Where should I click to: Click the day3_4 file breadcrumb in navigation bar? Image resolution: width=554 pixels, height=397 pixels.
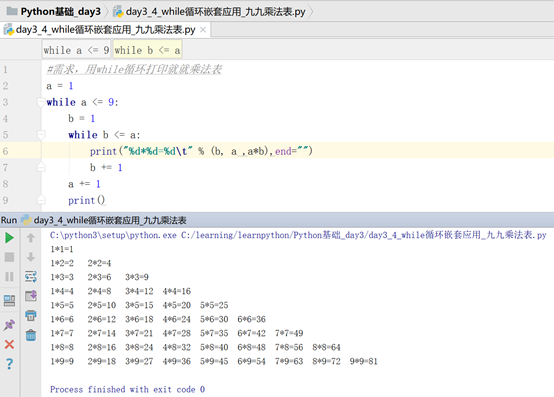pyautogui.click(x=209, y=12)
